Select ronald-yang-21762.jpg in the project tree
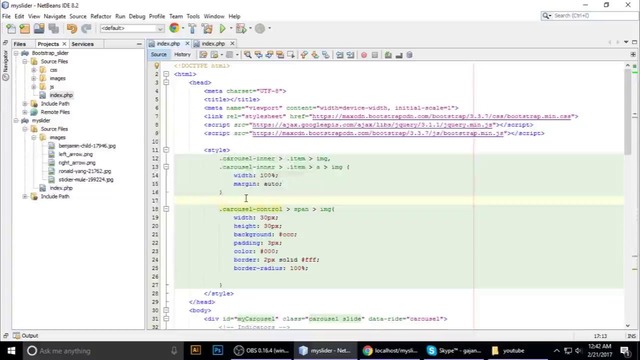 click(84, 171)
